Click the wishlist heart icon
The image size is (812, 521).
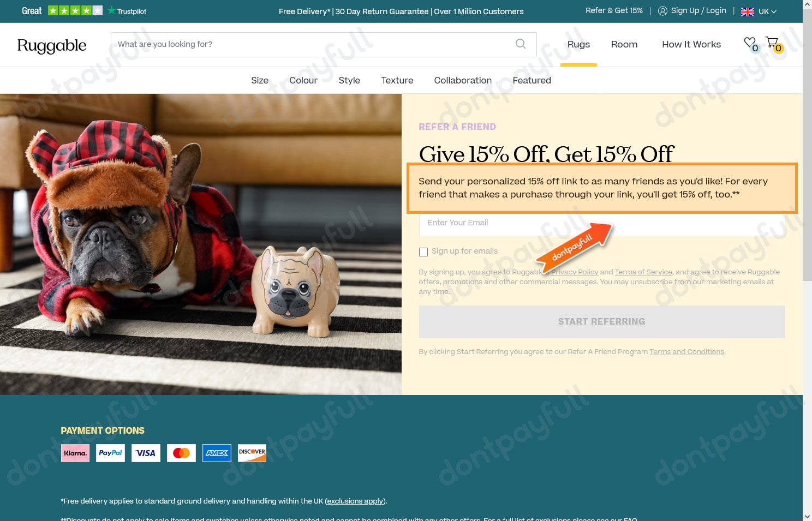pyautogui.click(x=749, y=43)
